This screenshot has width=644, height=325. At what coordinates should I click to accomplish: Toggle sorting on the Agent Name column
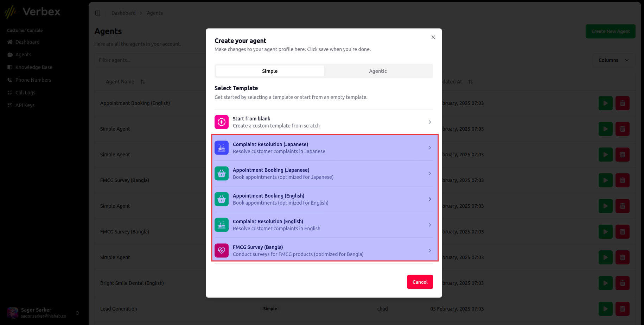[143, 81]
